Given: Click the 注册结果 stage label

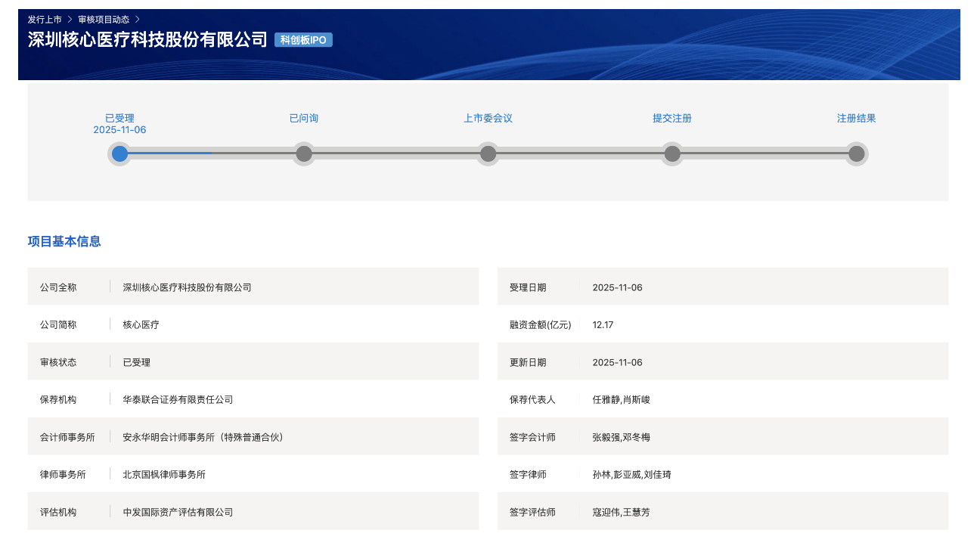Looking at the screenshot, I should (856, 119).
